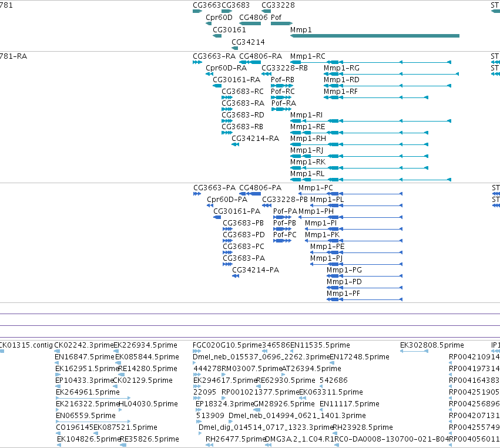
Task: Click protein CG34214-PA
Action: click(236, 276)
